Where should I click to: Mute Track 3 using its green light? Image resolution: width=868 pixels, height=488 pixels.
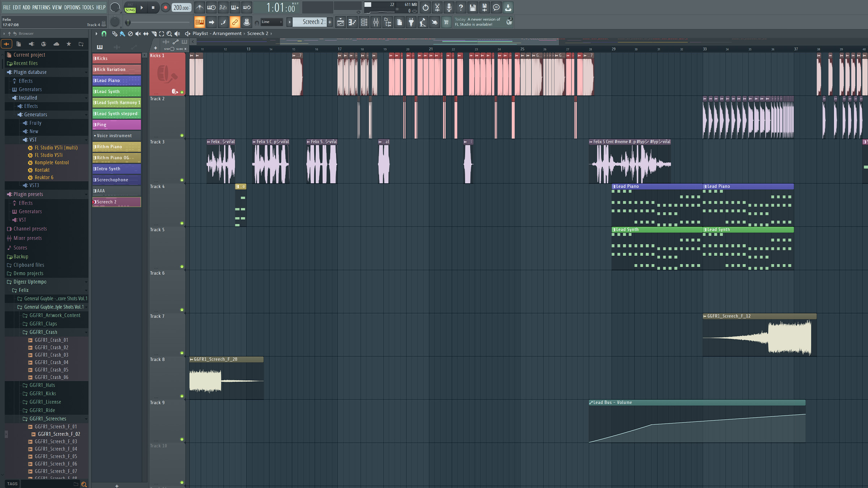182,180
